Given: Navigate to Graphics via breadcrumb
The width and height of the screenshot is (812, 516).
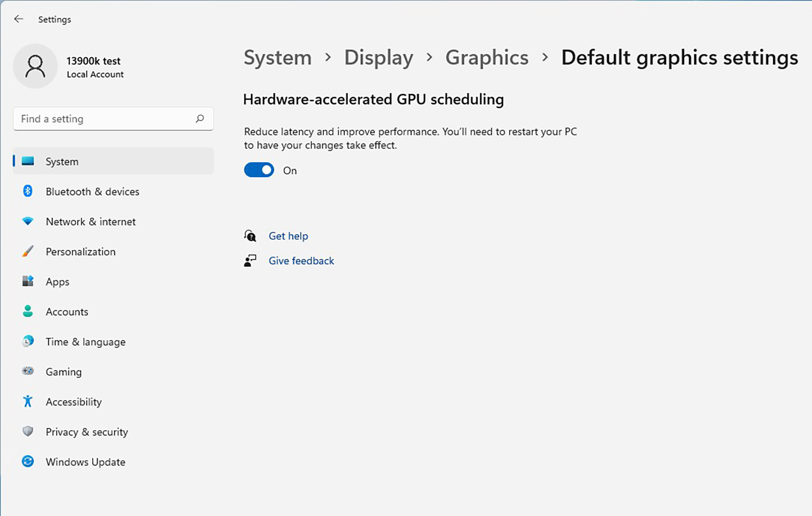Looking at the screenshot, I should click(487, 58).
